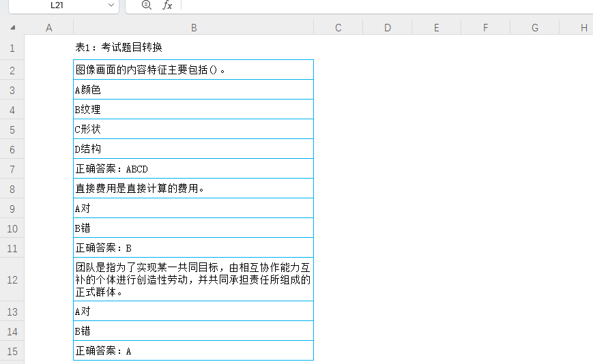Select column G header
Image resolution: width=593 pixels, height=364 pixels.
(535, 28)
